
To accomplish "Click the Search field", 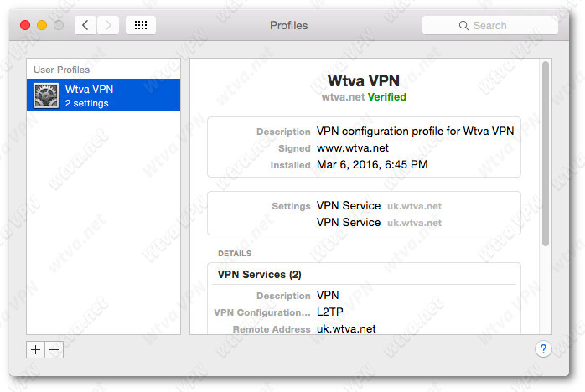I will pos(489,25).
